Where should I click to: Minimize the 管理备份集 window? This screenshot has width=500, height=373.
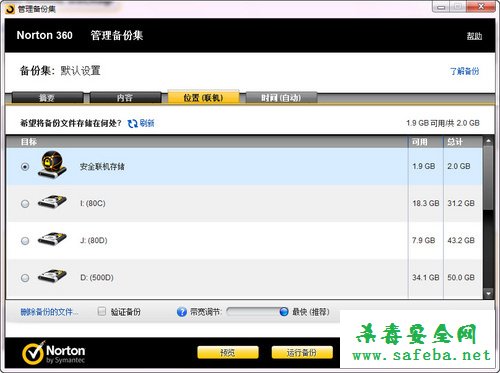441,7
